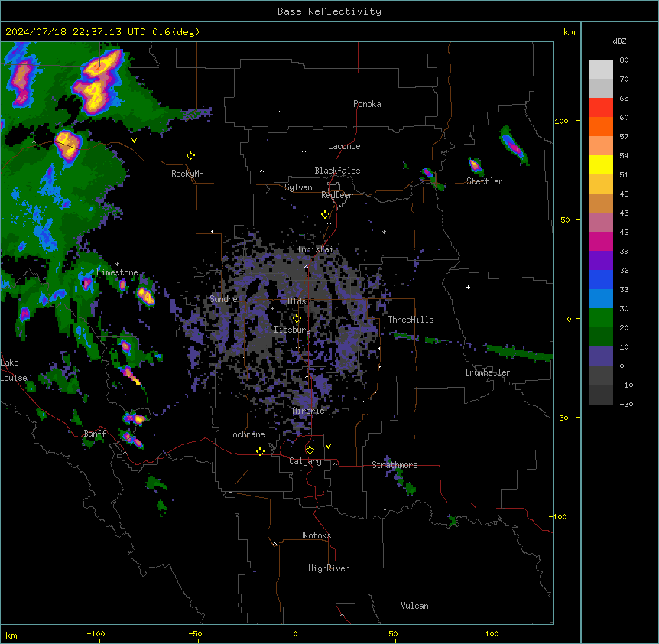The image size is (659, 644).
Task: Click the white plus marker north of Drumheller
Action: tap(468, 287)
